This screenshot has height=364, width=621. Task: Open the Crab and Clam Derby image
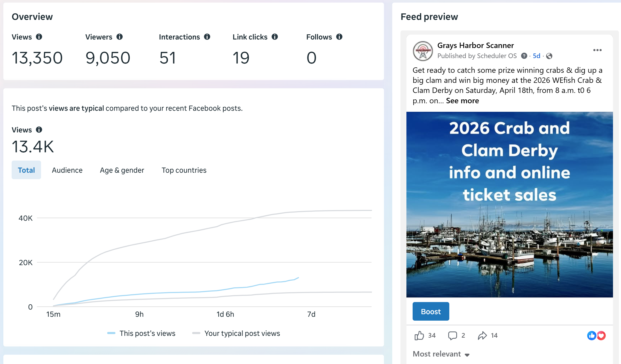pyautogui.click(x=509, y=204)
